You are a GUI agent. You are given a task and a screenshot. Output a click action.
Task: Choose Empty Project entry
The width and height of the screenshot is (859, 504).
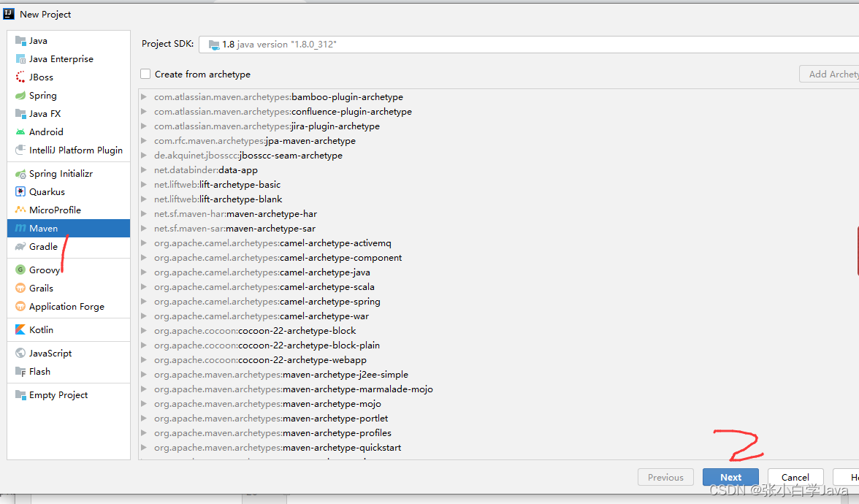(69, 395)
